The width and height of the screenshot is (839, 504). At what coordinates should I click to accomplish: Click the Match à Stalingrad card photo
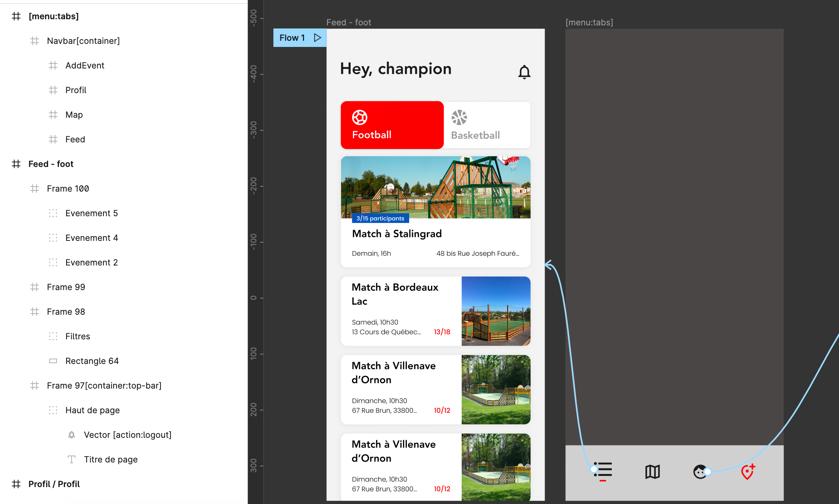tap(436, 187)
